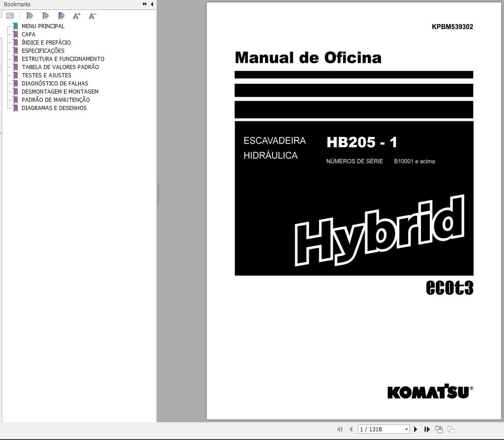Click the delete bookmark icon

click(x=29, y=16)
